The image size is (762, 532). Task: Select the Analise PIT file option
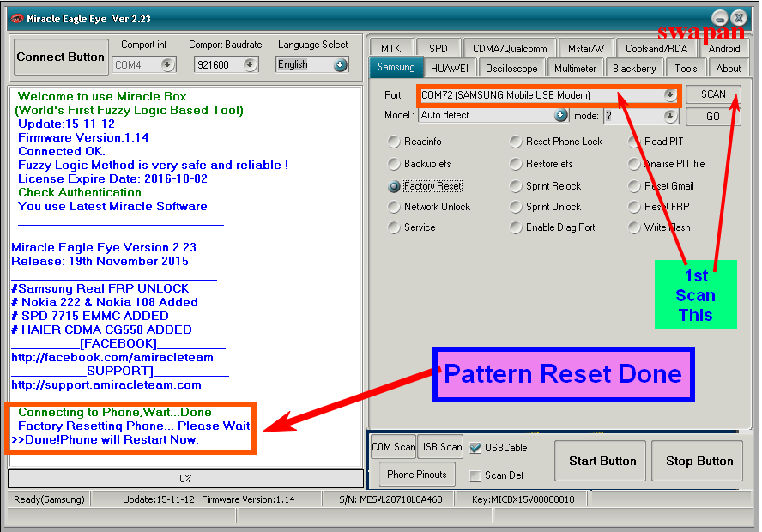tap(666, 164)
